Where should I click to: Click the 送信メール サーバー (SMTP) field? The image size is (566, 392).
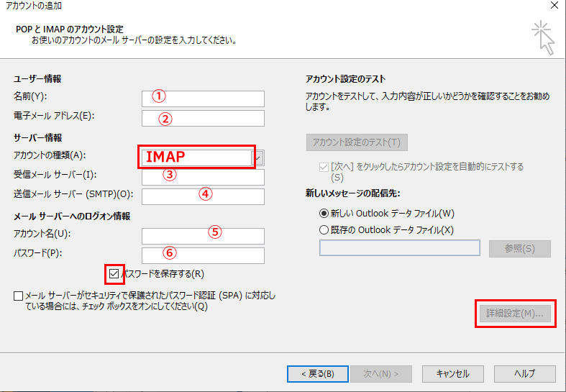click(x=203, y=196)
